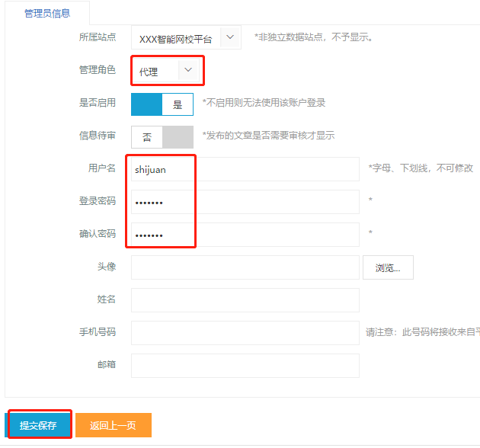Click the 邮箱 field label
The width and height of the screenshot is (480, 448).
point(107,365)
